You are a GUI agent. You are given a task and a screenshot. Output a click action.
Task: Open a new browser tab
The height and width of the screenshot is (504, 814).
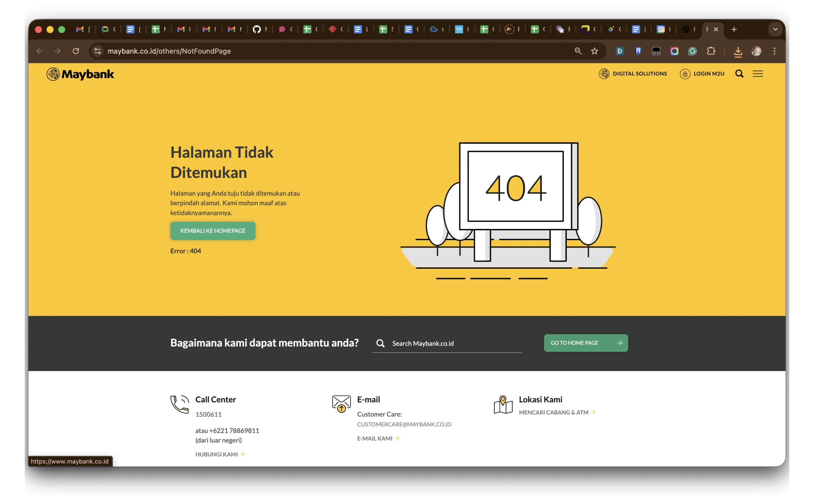[x=734, y=29]
